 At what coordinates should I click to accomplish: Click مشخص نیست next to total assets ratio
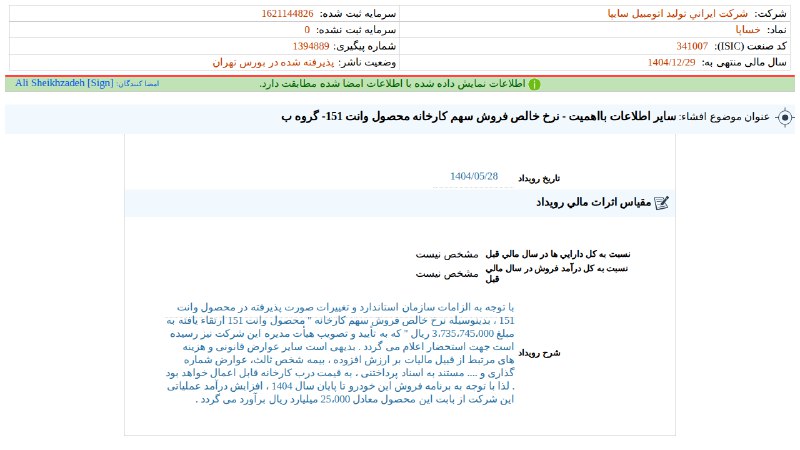point(447,254)
